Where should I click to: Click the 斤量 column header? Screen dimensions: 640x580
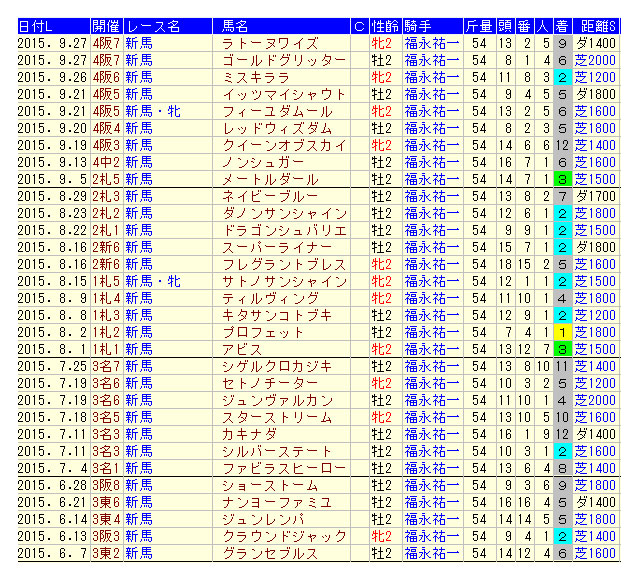478,26
